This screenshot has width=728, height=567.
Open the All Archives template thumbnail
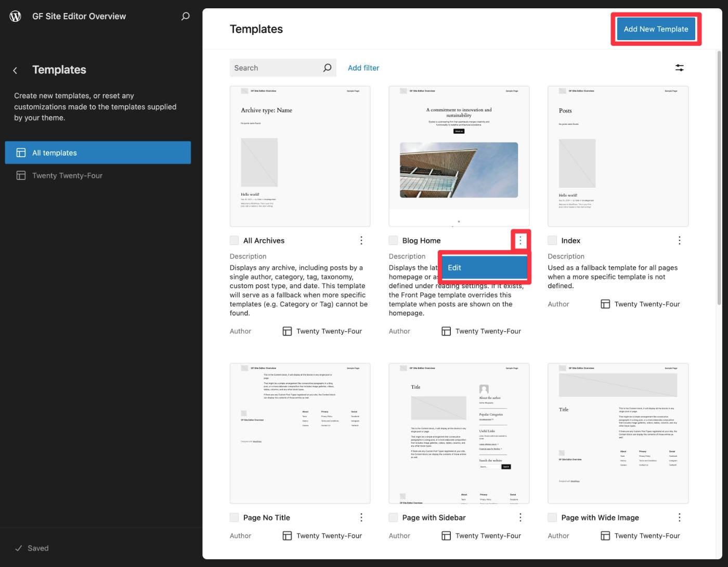tap(300, 157)
